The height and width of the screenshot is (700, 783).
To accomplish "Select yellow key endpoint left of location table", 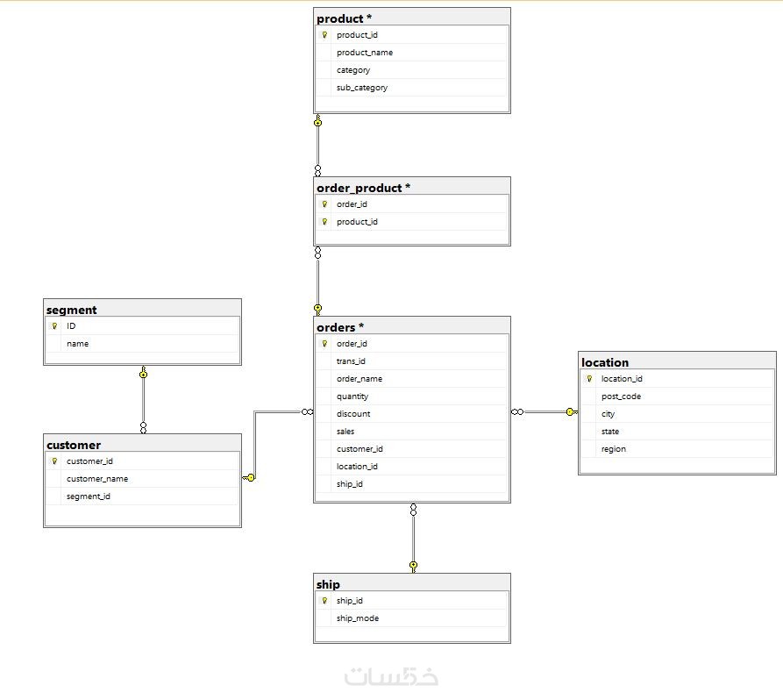I will click(572, 411).
